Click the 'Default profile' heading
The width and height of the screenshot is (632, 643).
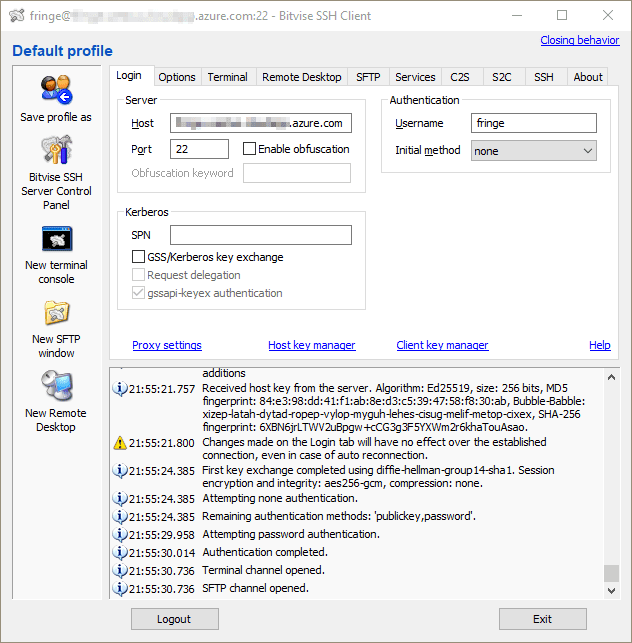pos(62,51)
